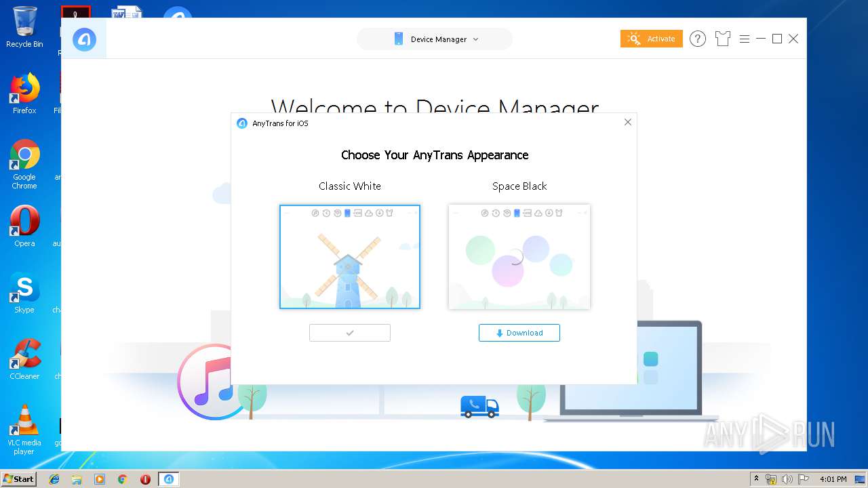Close the AnyTrans appearance dialog
This screenshot has height=488, width=868.
pyautogui.click(x=627, y=122)
